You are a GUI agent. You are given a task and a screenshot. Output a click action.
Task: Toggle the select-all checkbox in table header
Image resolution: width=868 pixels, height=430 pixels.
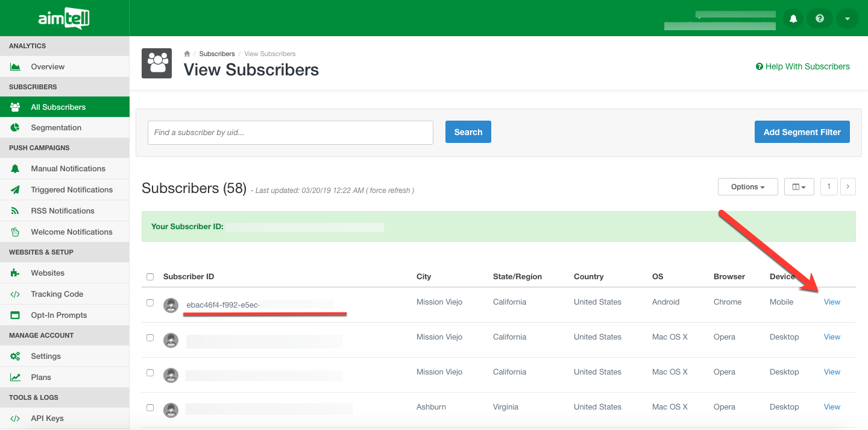[x=150, y=277]
